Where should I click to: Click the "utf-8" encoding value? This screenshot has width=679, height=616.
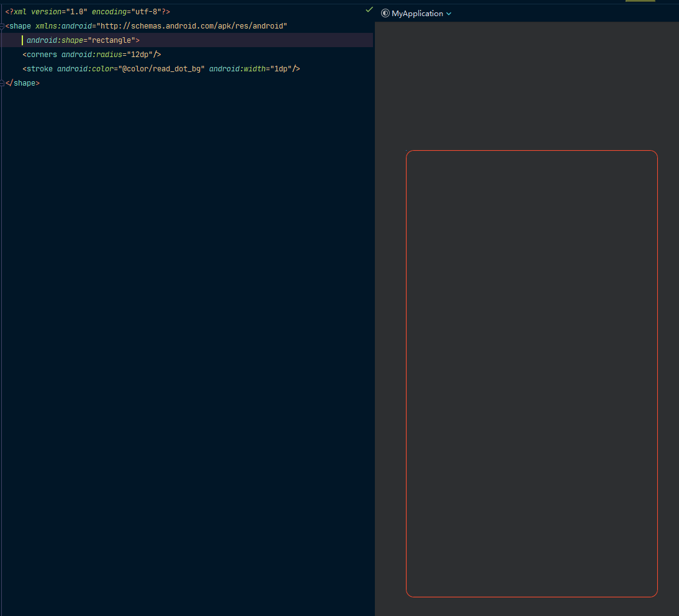click(145, 12)
